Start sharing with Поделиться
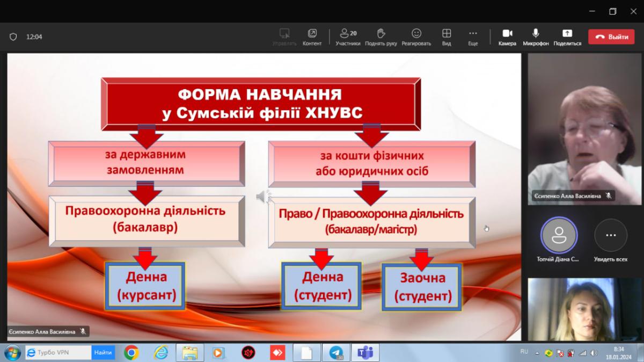 tap(567, 37)
